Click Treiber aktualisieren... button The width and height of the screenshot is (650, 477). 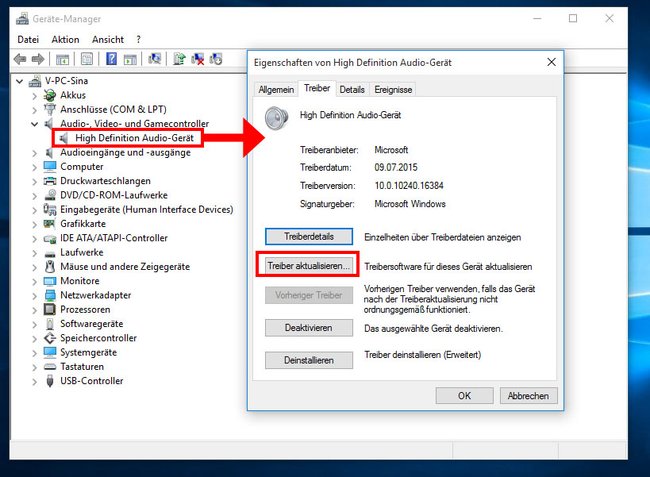pyautogui.click(x=308, y=266)
